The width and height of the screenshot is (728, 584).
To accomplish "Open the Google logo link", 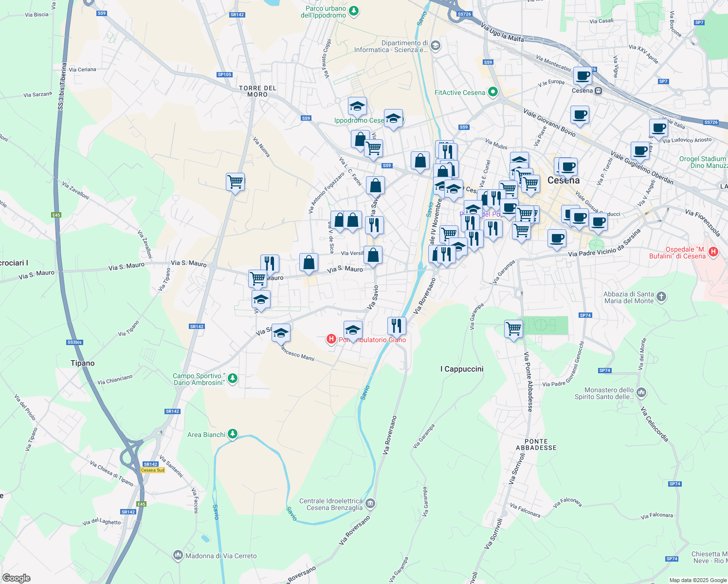I will coord(17,578).
